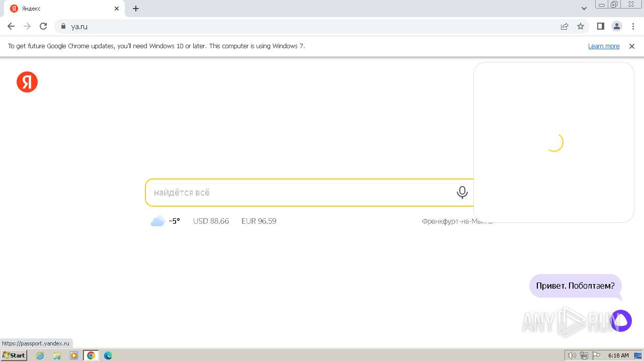Image resolution: width=644 pixels, height=362 pixels.
Task: Switch to Chrome taskbar button
Action: click(91, 355)
